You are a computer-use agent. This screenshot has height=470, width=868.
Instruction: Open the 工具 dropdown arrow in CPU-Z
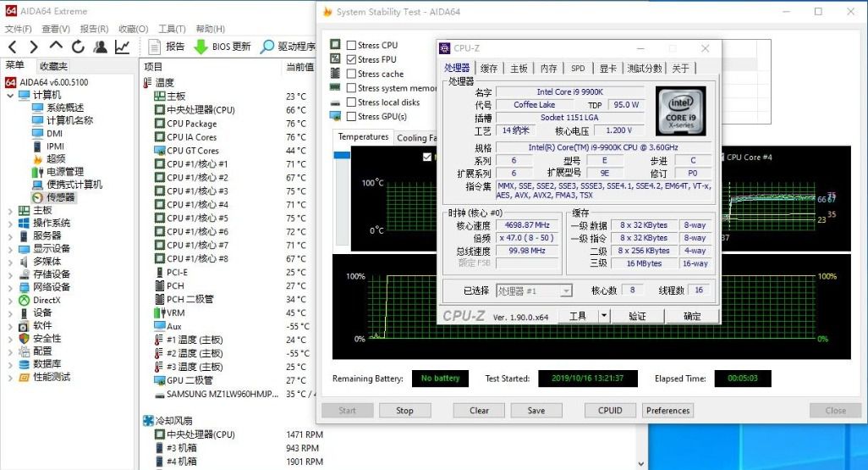coord(603,316)
